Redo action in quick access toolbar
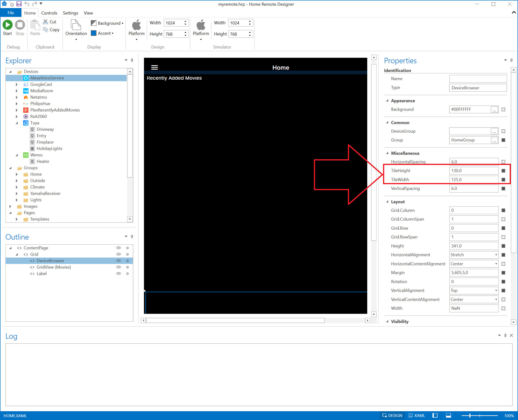The width and height of the screenshot is (518, 420). tap(35, 4)
